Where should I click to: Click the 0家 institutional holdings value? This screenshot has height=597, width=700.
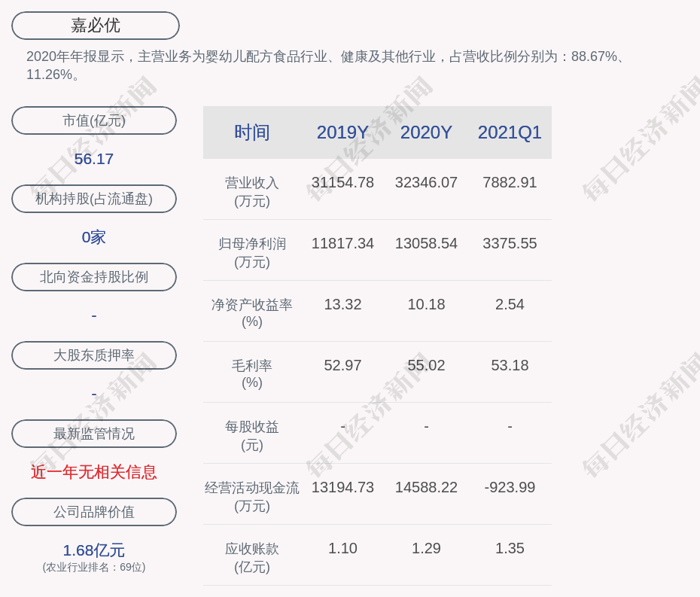pyautogui.click(x=94, y=237)
